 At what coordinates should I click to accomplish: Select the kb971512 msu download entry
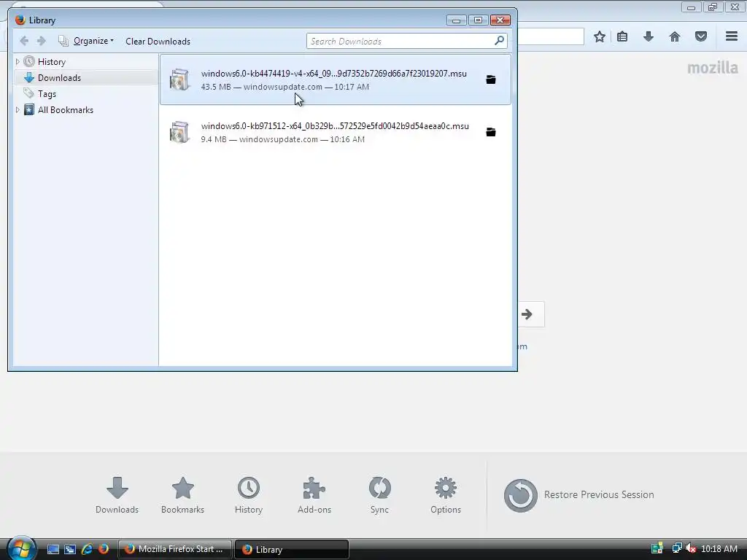pyautogui.click(x=336, y=132)
